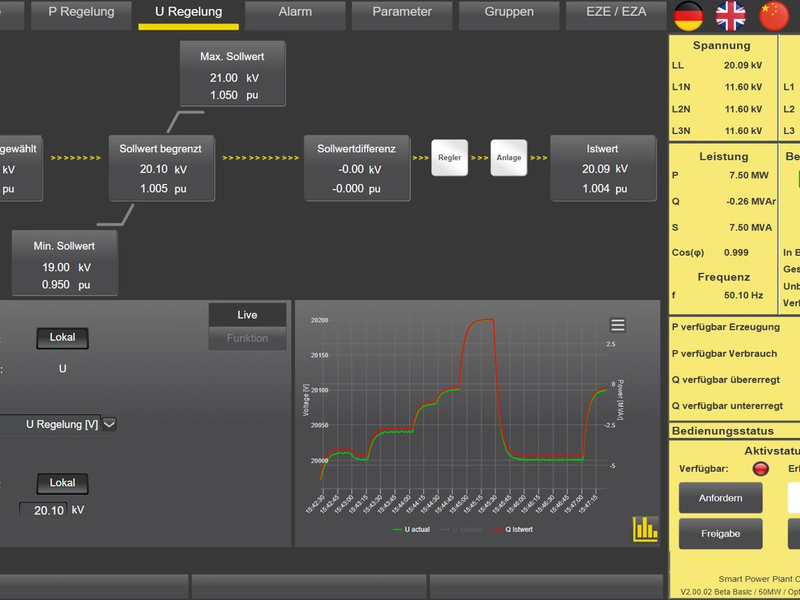Switch to the Alarm tab

coord(295,13)
